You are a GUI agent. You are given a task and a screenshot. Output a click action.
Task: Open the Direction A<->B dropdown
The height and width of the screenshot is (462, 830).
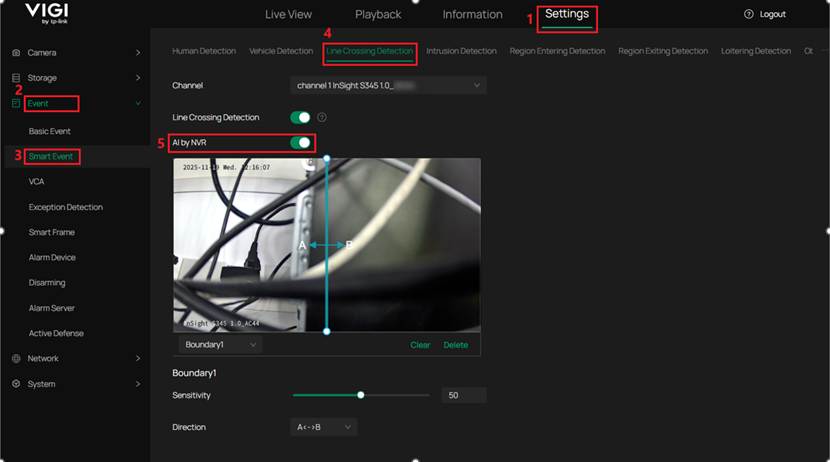click(x=324, y=427)
